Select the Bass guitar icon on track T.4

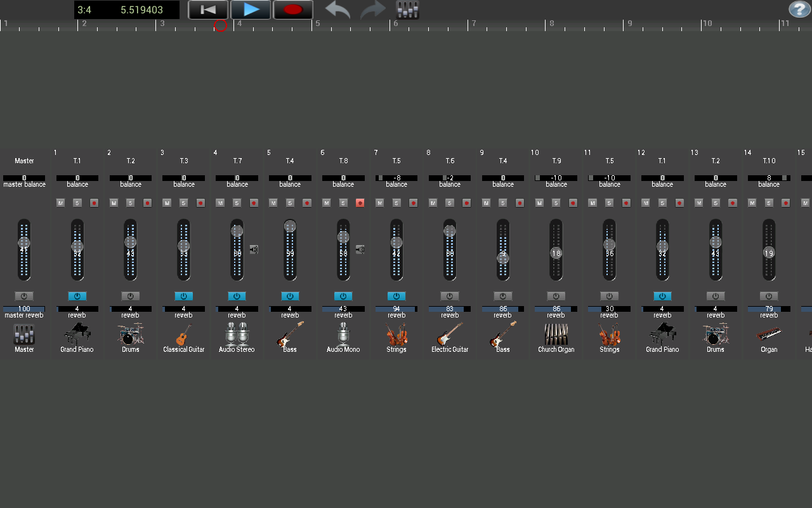(x=290, y=335)
